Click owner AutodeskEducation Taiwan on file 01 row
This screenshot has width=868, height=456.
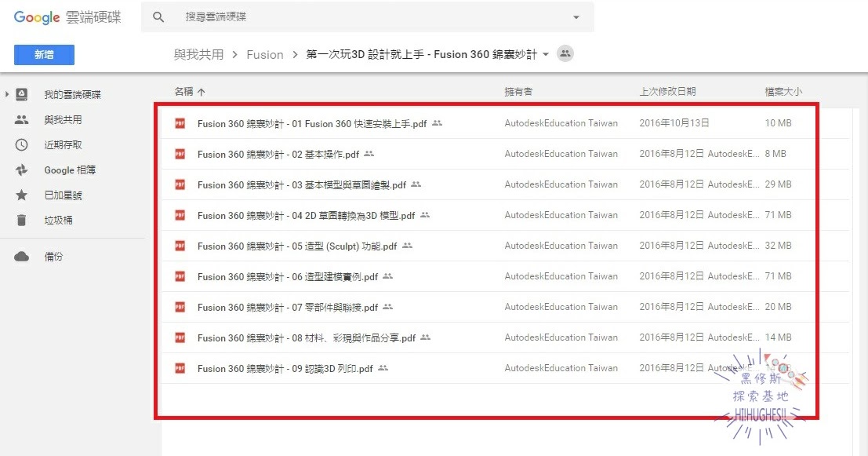pos(561,123)
